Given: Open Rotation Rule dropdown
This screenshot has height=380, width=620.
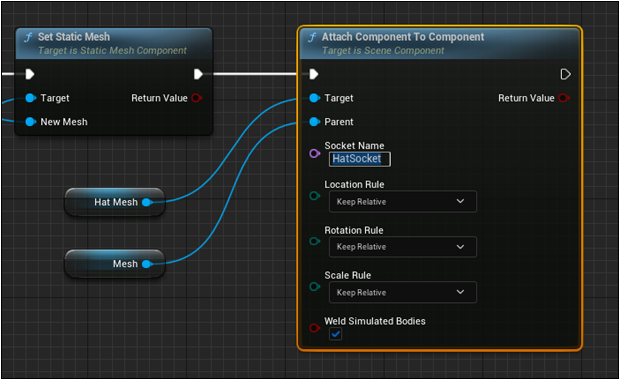Looking at the screenshot, I should point(403,247).
